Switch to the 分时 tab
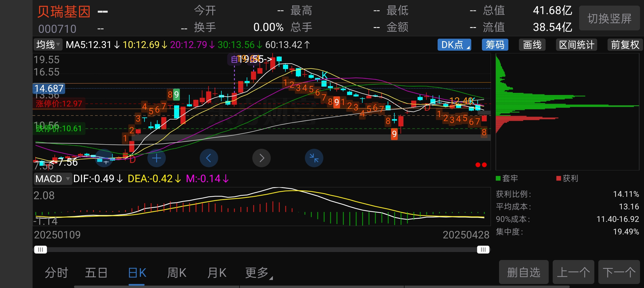The width and height of the screenshot is (644, 288). pyautogui.click(x=57, y=273)
